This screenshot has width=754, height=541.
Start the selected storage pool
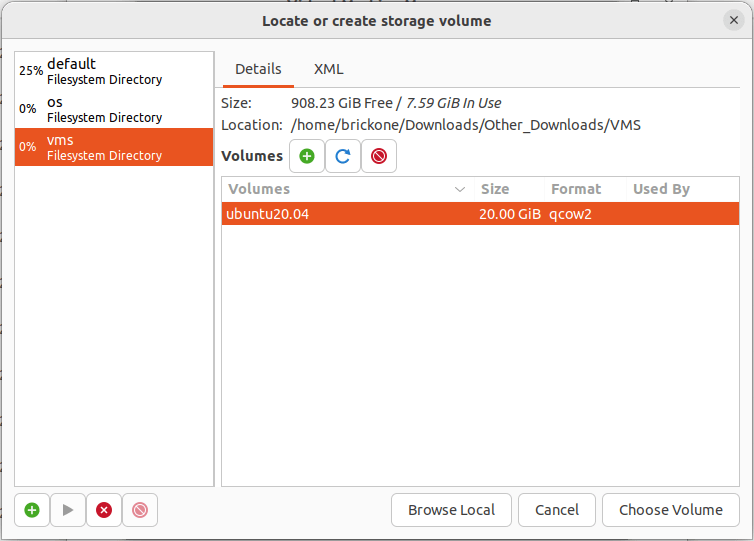[68, 510]
